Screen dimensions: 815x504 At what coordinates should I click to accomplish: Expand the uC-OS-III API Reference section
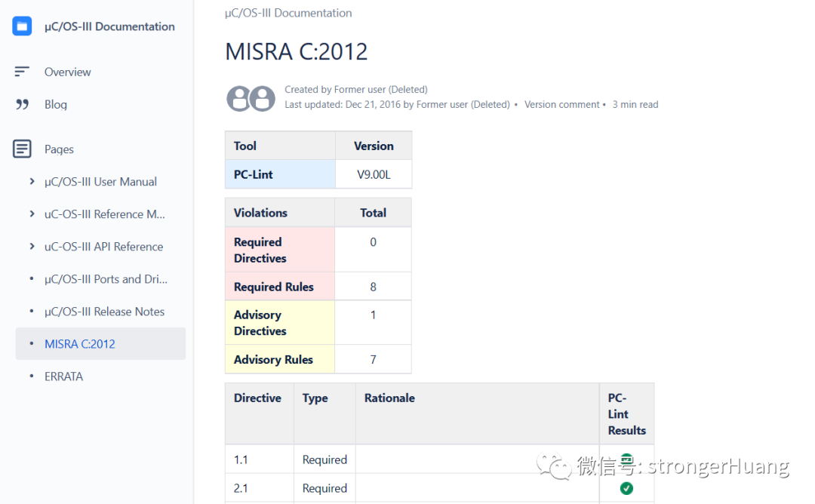[x=32, y=246]
